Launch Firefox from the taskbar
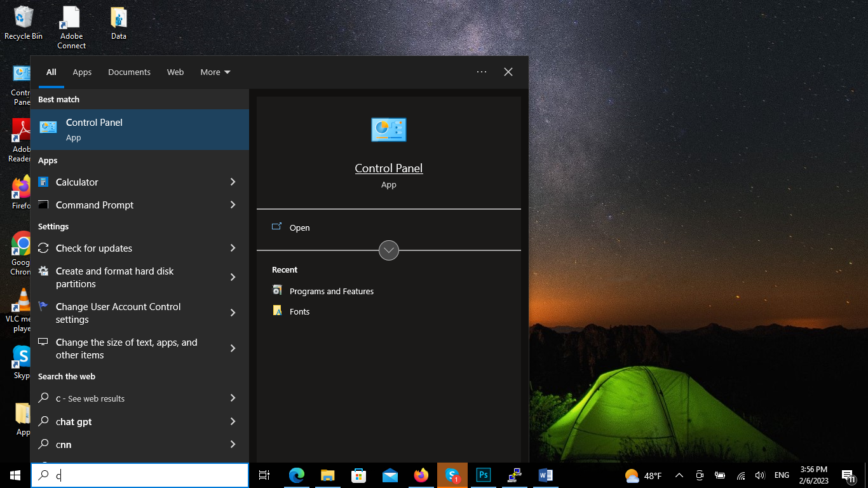The height and width of the screenshot is (488, 868). click(421, 475)
